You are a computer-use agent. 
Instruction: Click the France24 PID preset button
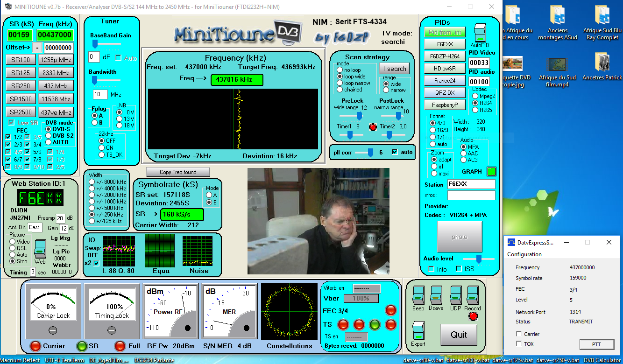[x=445, y=81]
